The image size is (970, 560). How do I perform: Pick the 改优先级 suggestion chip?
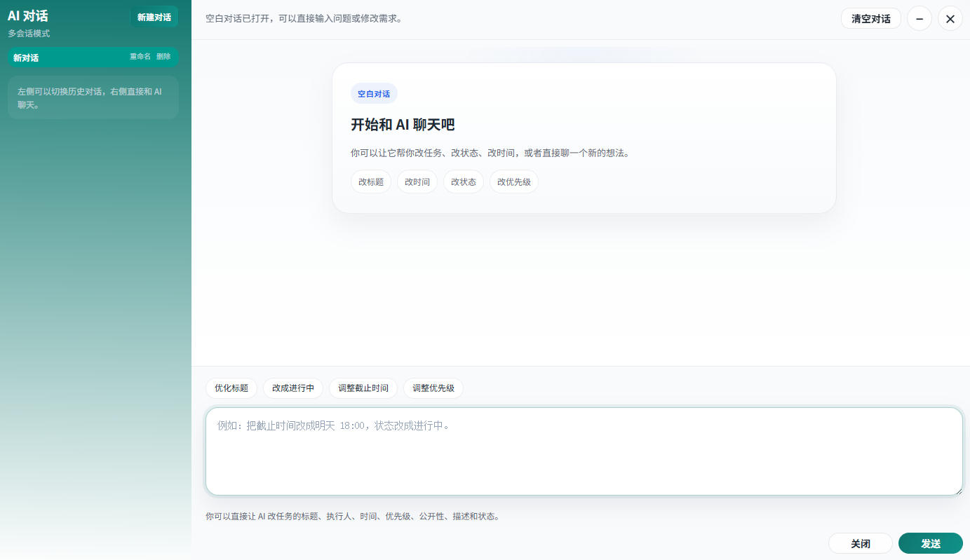pos(513,182)
